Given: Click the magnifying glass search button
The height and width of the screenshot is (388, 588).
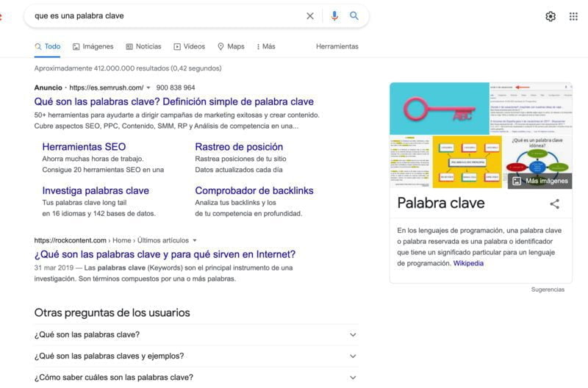Looking at the screenshot, I should click(354, 16).
